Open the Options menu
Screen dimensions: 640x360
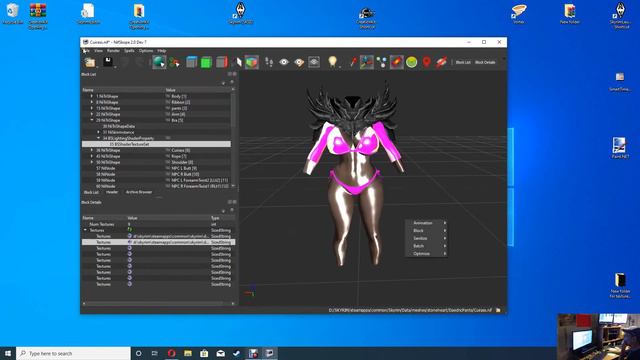pyautogui.click(x=146, y=51)
